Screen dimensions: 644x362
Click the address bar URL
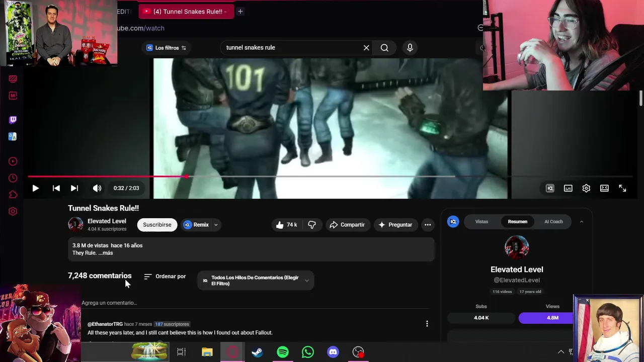141,28
